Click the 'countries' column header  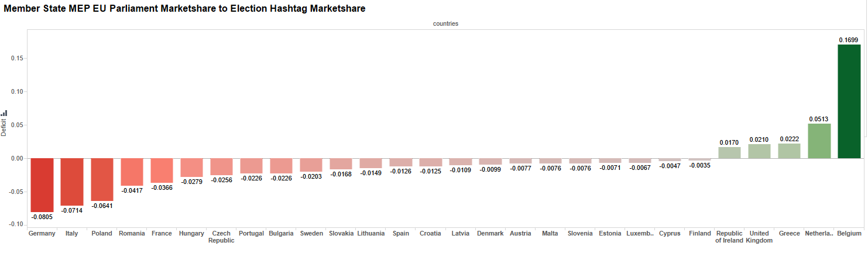[x=445, y=24]
